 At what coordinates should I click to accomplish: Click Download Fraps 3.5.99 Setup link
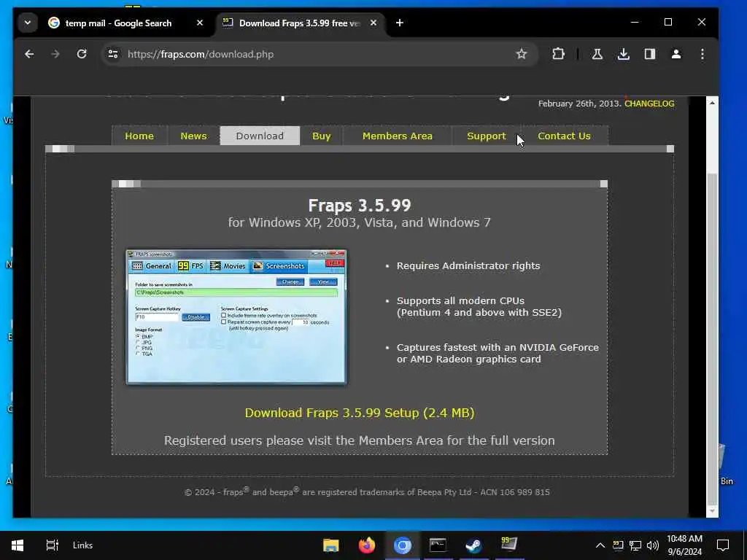[360, 413]
